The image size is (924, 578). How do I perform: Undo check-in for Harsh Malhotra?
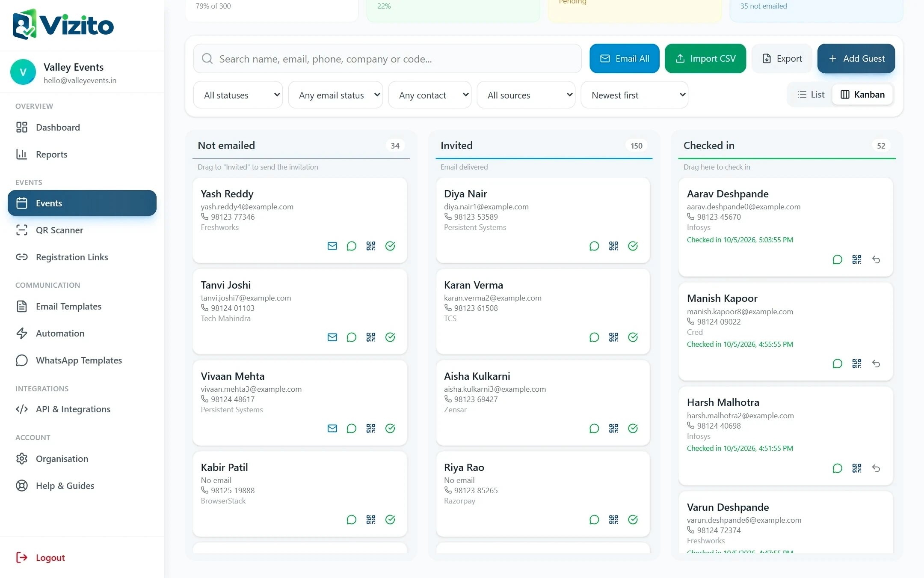[x=876, y=468]
